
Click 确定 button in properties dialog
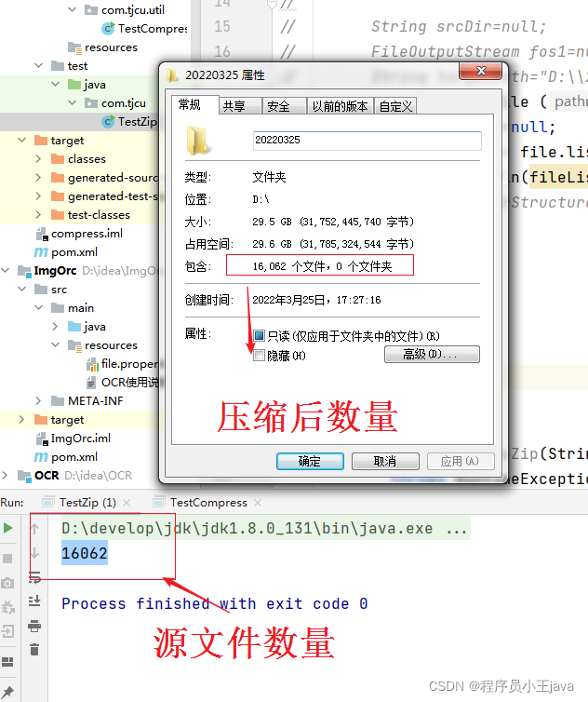click(x=310, y=461)
